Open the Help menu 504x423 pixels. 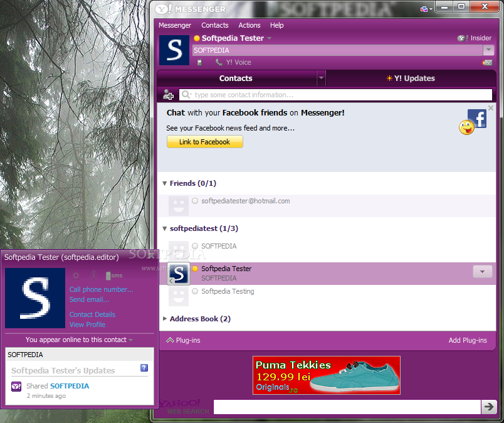(276, 25)
